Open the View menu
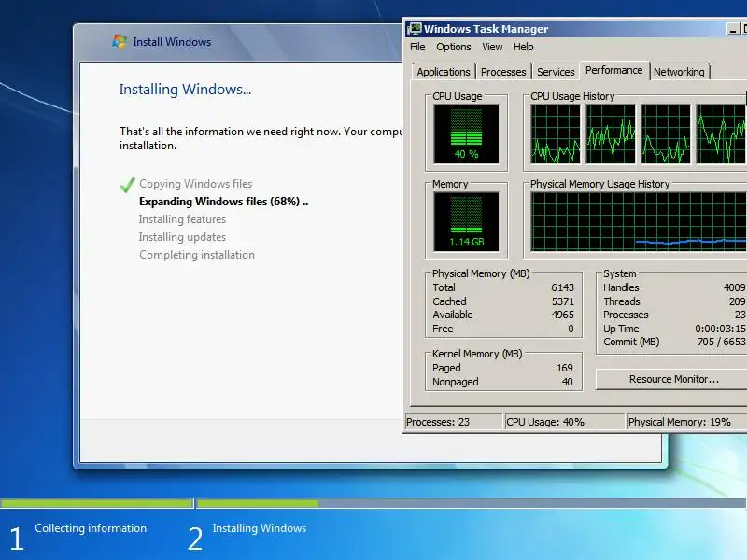This screenshot has width=747, height=560. tap(492, 47)
